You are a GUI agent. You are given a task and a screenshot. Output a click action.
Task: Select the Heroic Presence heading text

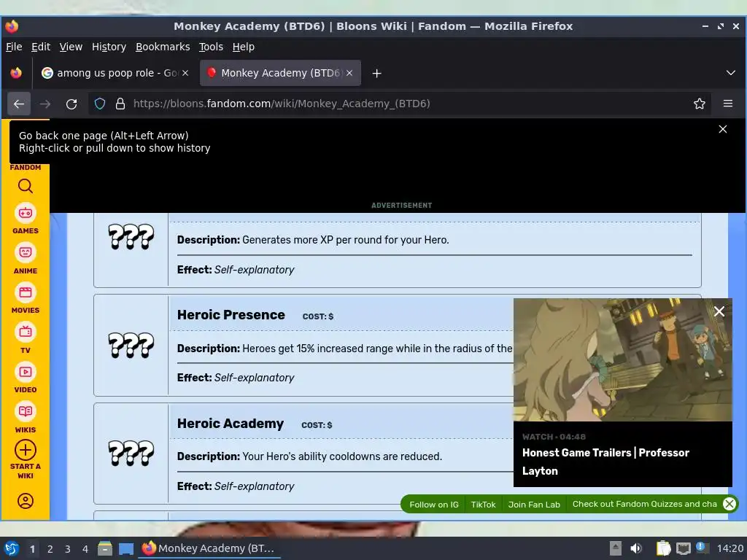pyautogui.click(x=231, y=315)
